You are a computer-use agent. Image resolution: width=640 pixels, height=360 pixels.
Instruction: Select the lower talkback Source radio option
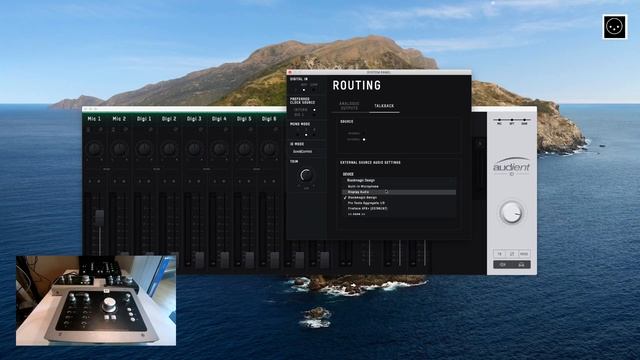364,140
